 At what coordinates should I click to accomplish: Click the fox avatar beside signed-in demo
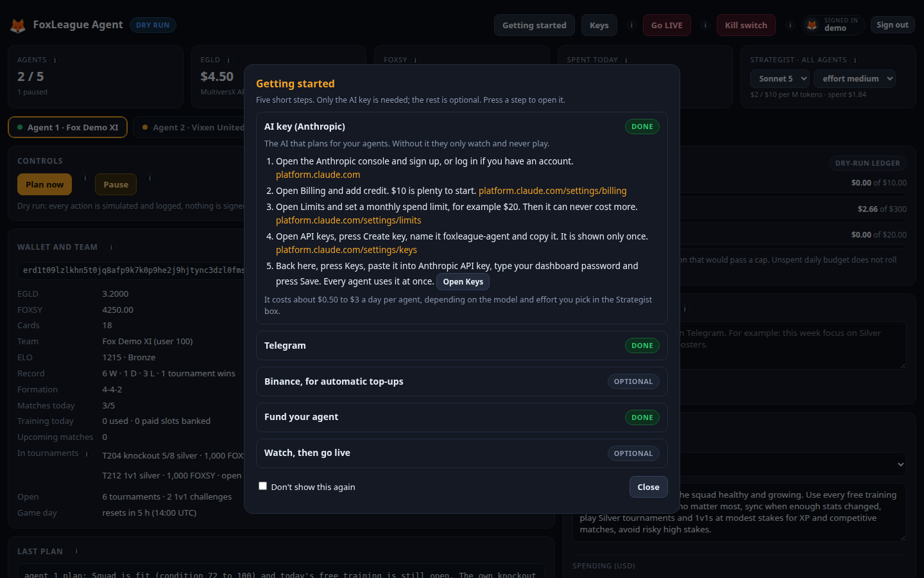pyautogui.click(x=812, y=25)
